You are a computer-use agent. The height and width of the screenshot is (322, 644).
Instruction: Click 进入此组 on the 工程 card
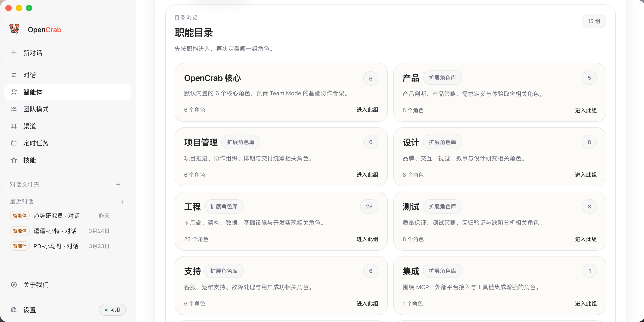coord(367,239)
